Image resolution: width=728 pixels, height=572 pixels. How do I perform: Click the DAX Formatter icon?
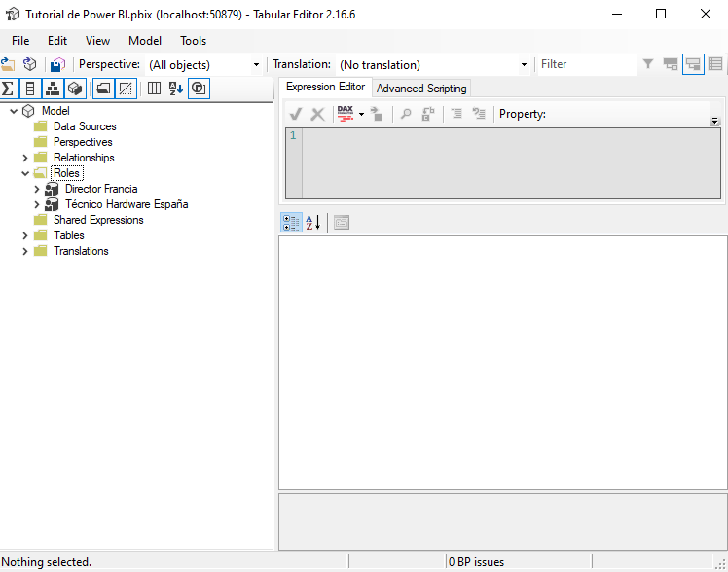coord(346,114)
